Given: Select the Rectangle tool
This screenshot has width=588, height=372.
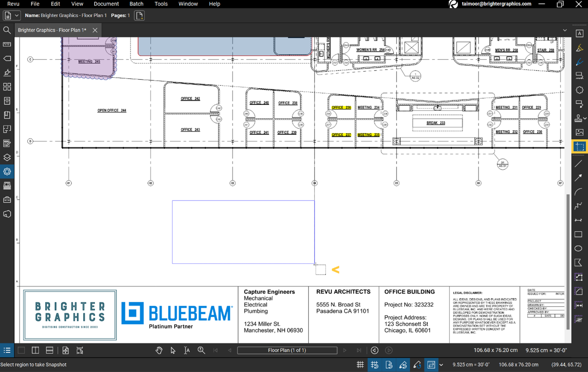Looking at the screenshot, I should [x=578, y=234].
